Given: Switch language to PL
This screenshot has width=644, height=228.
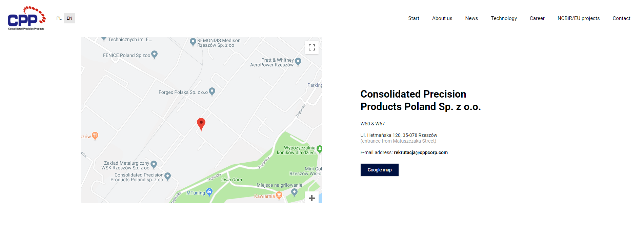Looking at the screenshot, I should pyautogui.click(x=59, y=18).
